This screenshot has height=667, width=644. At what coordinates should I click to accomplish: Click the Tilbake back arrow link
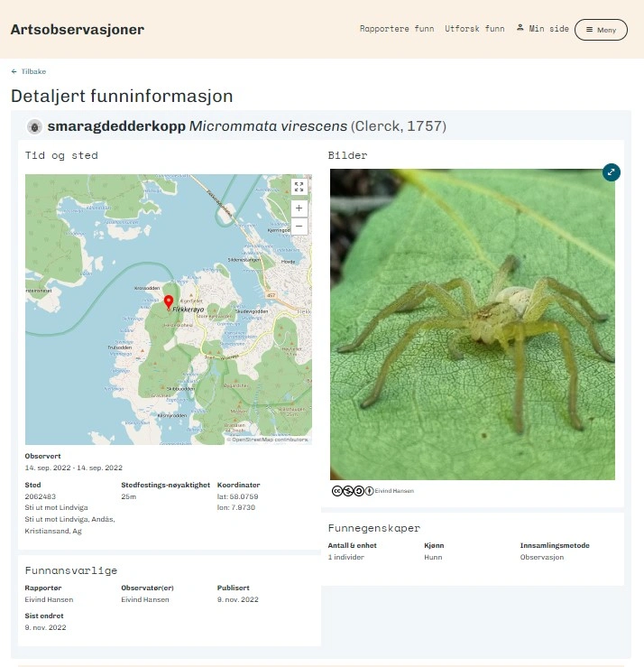[29, 71]
